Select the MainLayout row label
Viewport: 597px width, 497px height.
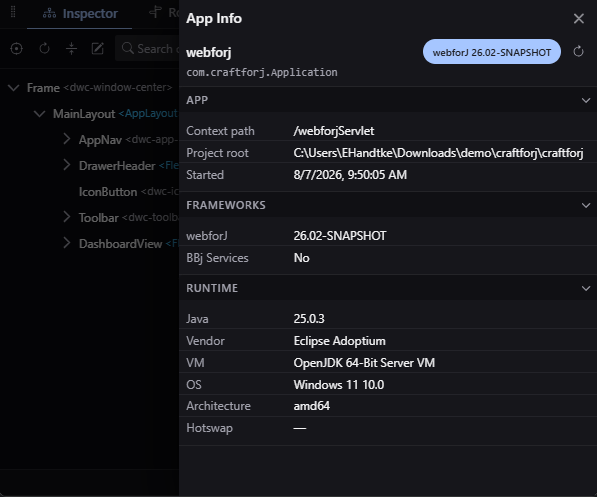coord(84,114)
